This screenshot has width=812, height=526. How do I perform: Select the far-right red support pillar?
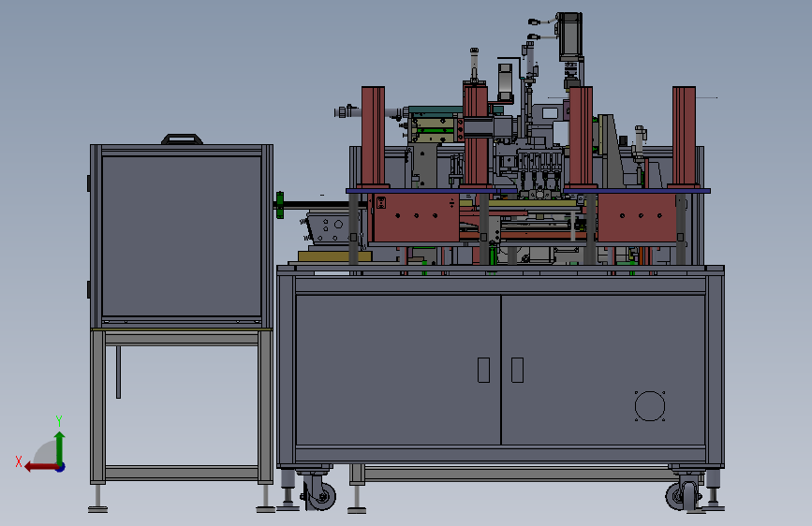684,137
